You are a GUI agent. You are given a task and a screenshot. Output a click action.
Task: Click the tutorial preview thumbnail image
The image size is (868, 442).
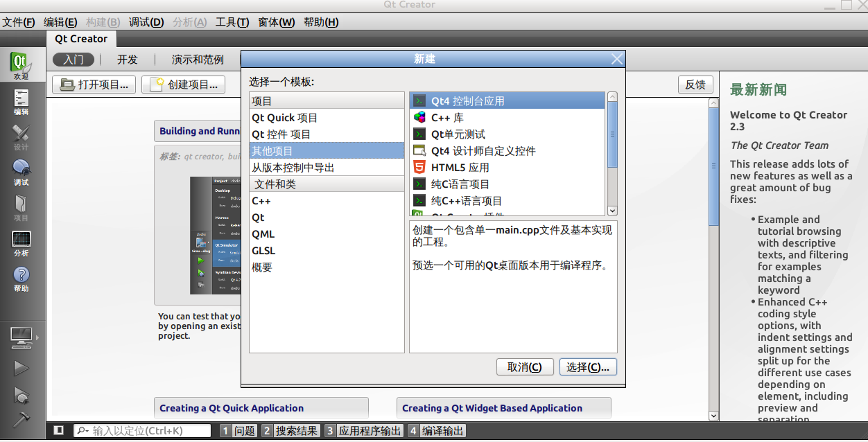pos(216,236)
